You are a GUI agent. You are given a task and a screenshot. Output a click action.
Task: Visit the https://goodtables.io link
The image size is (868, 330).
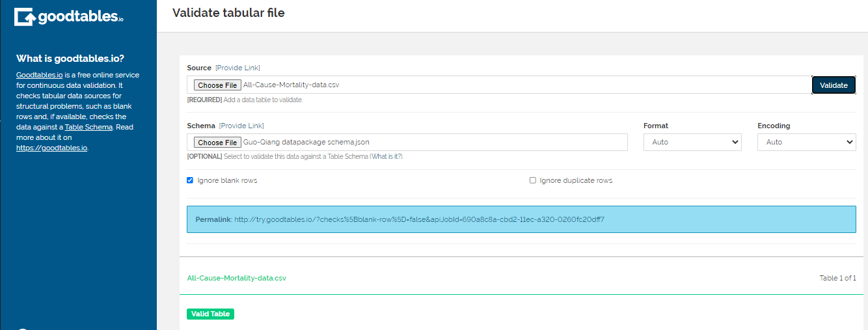click(51, 148)
